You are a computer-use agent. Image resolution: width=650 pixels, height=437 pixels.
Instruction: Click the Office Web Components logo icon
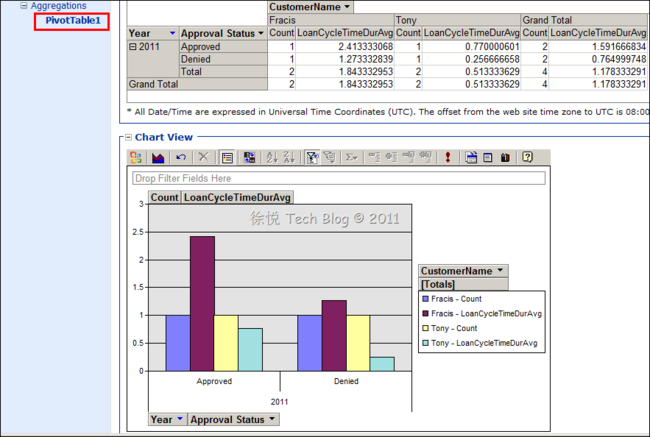coord(136,158)
